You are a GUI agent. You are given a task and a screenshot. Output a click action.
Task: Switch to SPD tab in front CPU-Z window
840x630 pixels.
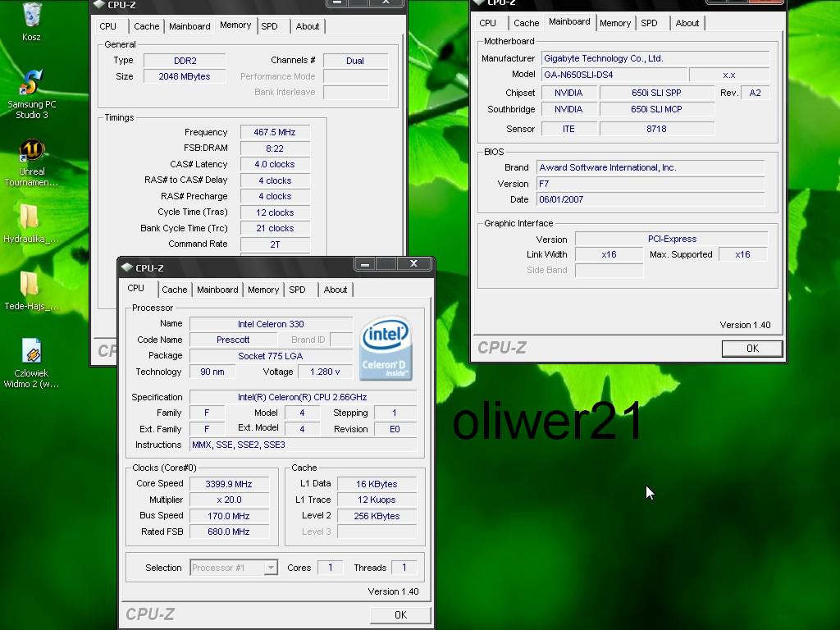[297, 290]
